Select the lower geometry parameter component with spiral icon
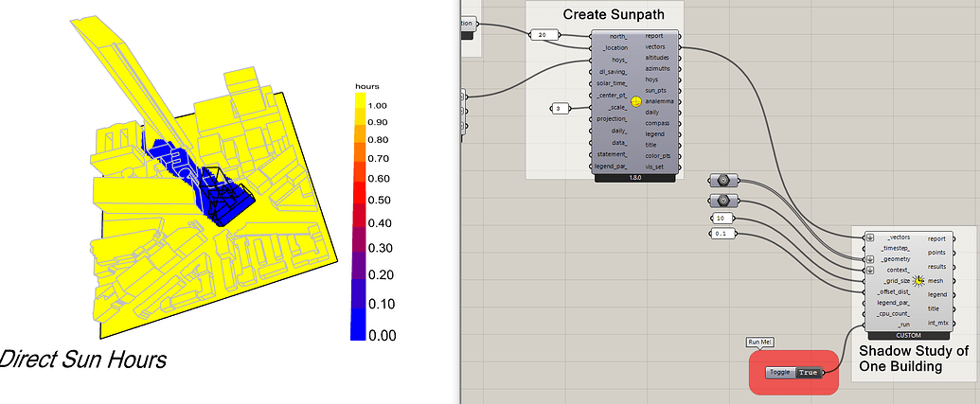 tap(723, 201)
